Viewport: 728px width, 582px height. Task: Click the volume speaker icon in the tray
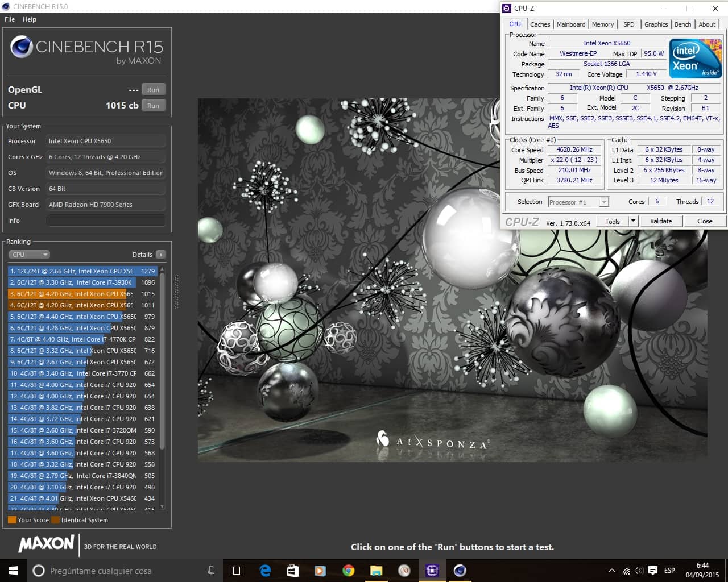tap(639, 571)
